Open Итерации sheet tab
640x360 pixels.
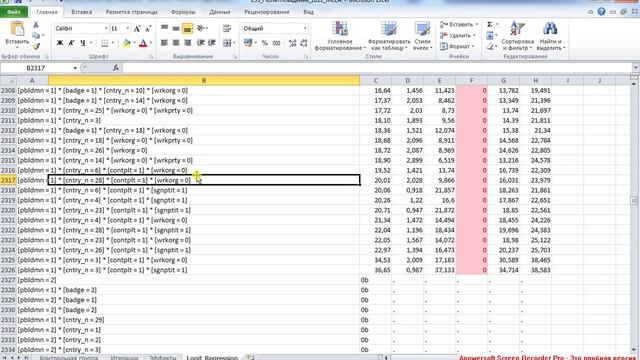[x=124, y=358]
